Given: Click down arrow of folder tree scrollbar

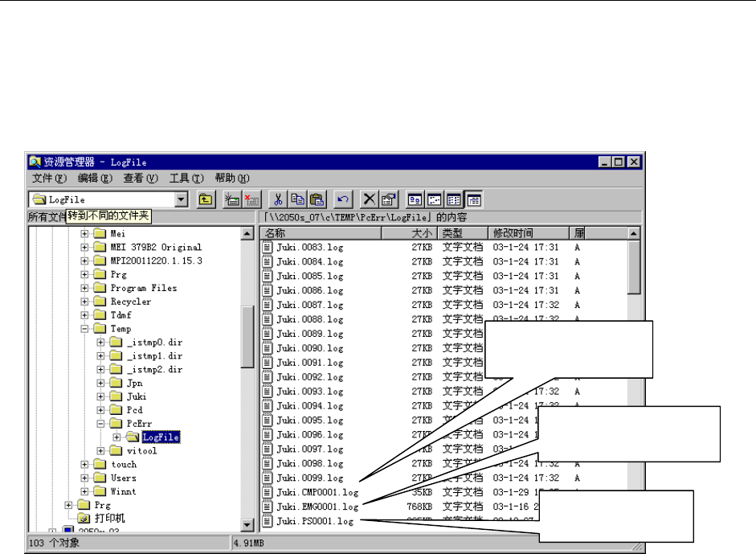Looking at the screenshot, I should (x=247, y=524).
